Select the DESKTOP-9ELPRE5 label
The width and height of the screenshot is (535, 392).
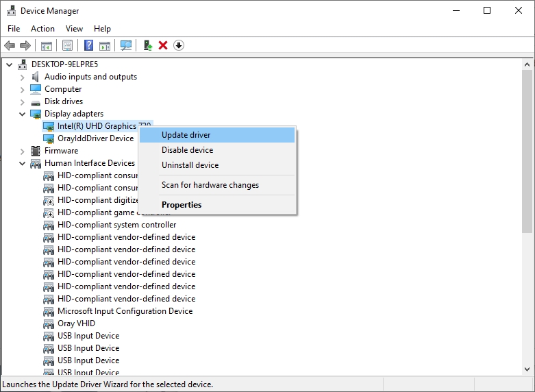(64, 64)
